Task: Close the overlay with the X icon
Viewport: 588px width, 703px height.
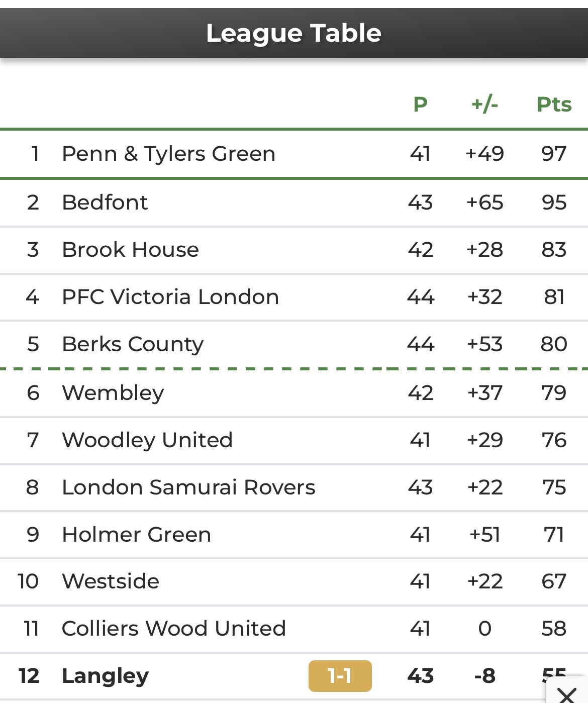Action: (x=567, y=692)
